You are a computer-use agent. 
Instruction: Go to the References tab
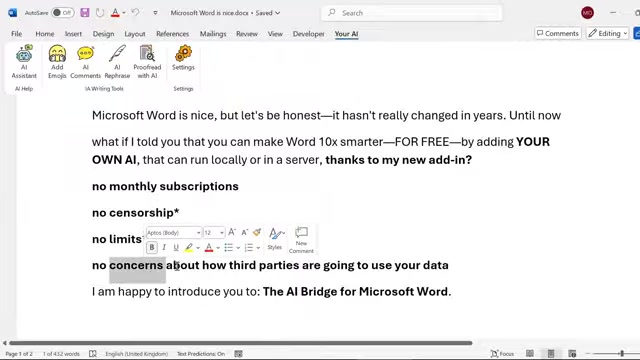[172, 34]
